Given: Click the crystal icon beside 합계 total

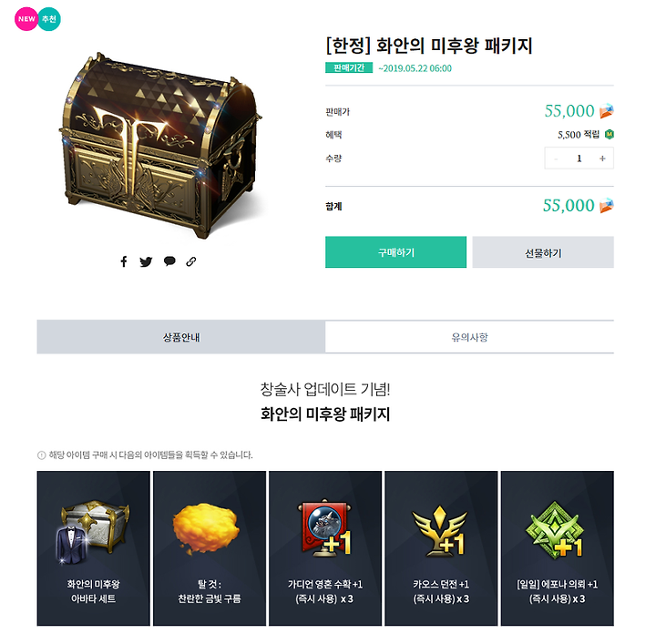Looking at the screenshot, I should coord(606,205).
